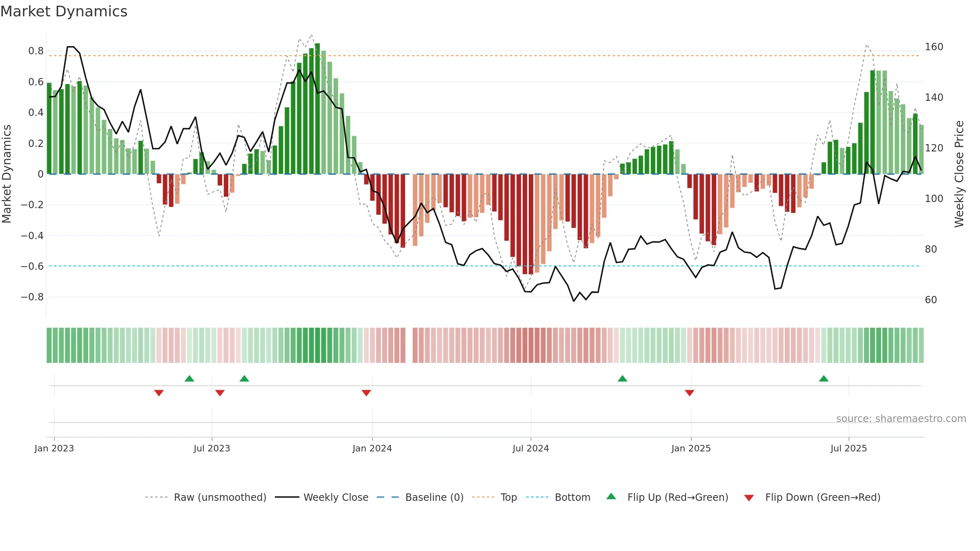This screenshot has width=980, height=551.
Task: Click the Jul 2025 x-axis label
Action: [x=849, y=448]
